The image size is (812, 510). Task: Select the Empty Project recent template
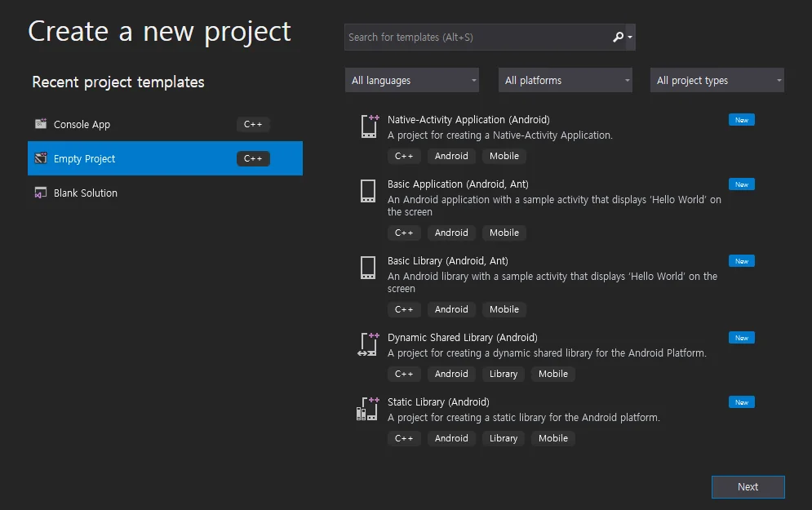pyautogui.click(x=165, y=158)
